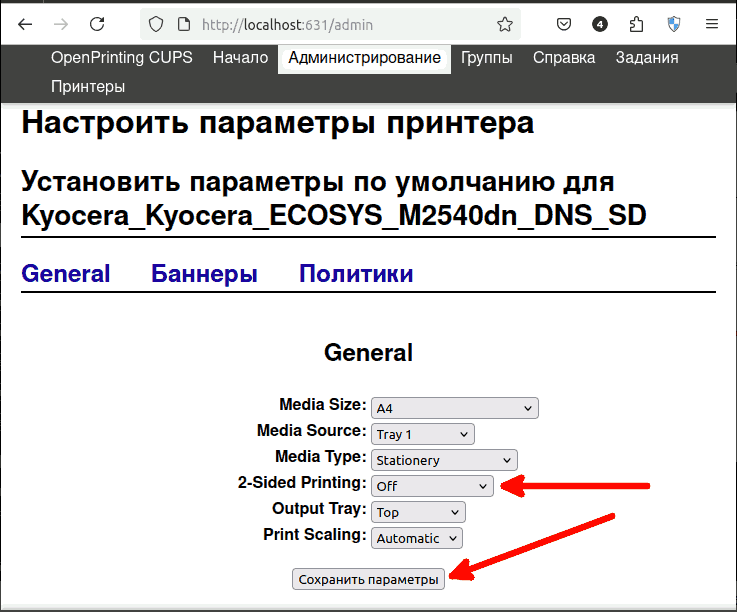Open the Extensions puzzle-piece icon
The image size is (737, 612).
point(636,24)
